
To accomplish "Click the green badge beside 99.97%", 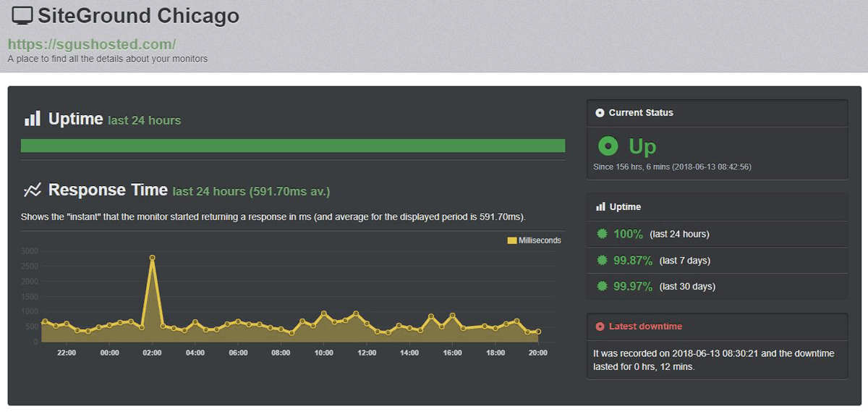I will tap(602, 286).
